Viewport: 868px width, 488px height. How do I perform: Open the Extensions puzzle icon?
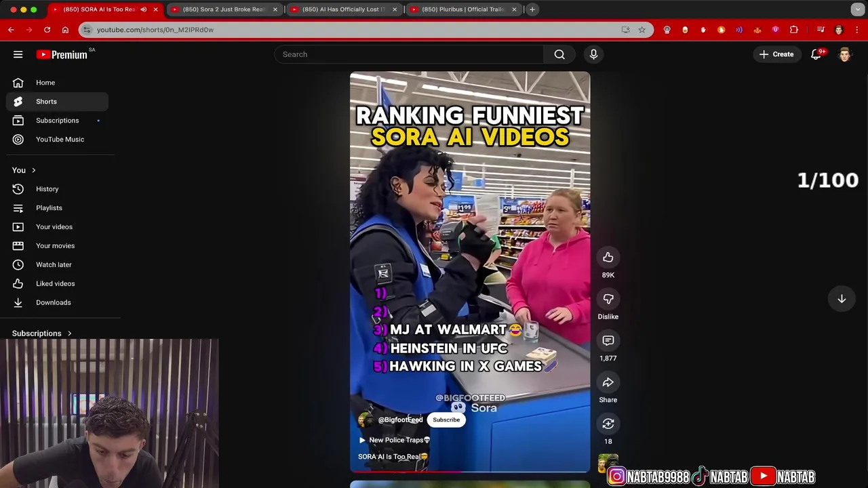pyautogui.click(x=794, y=30)
